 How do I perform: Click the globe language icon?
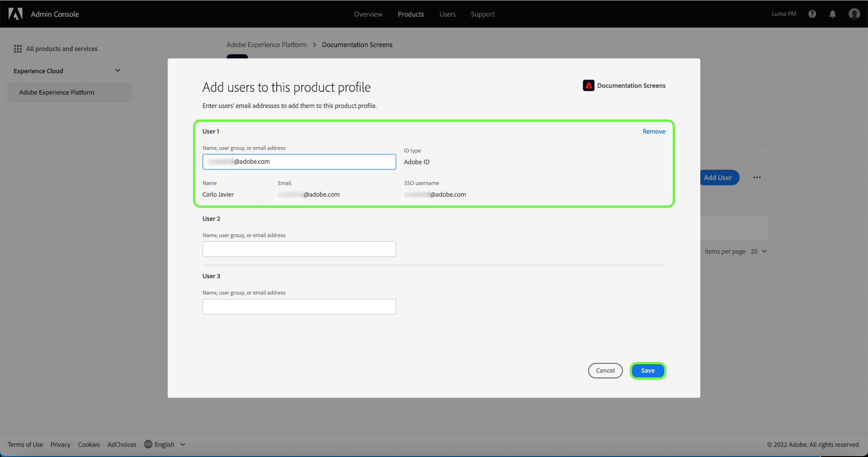coord(148,444)
